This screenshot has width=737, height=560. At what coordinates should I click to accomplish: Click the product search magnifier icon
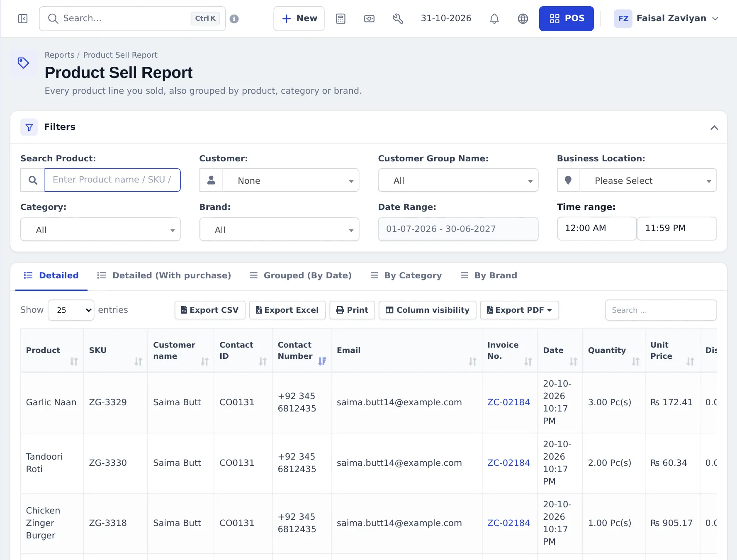pos(33,180)
